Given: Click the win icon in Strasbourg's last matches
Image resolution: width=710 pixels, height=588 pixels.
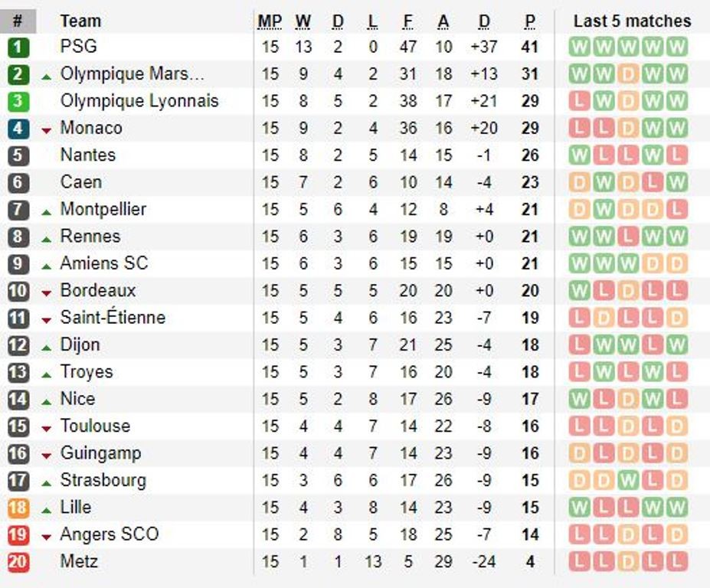Looking at the screenshot, I should [x=628, y=480].
